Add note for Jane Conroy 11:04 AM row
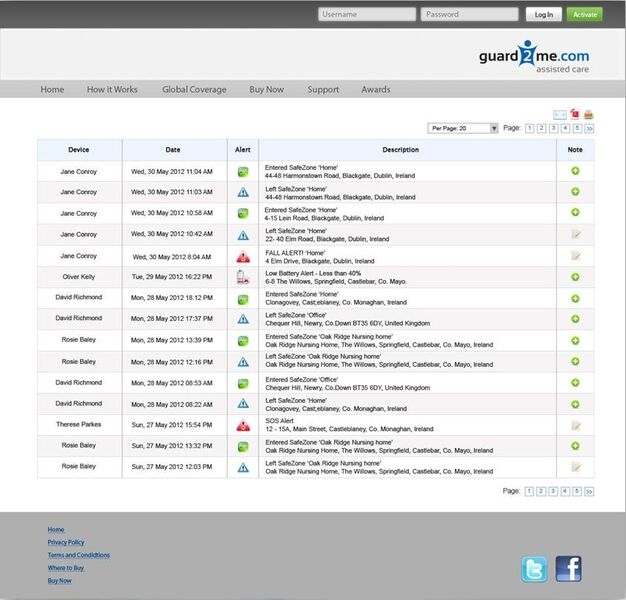The height and width of the screenshot is (600, 626). pos(575,171)
